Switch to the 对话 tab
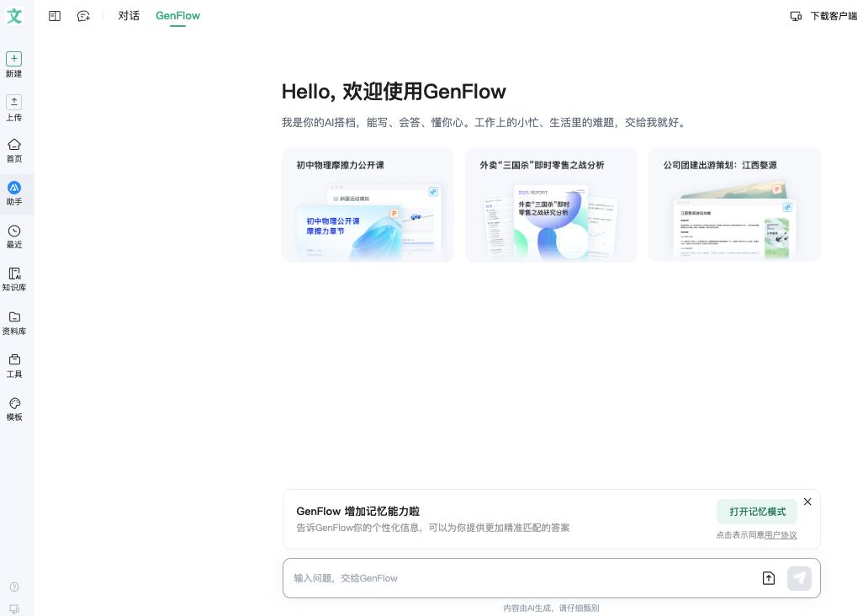The image size is (868, 616). (129, 16)
